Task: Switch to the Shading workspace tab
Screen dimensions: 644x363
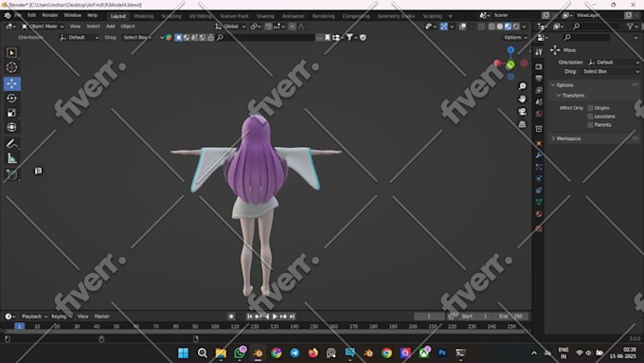Action: tap(265, 16)
